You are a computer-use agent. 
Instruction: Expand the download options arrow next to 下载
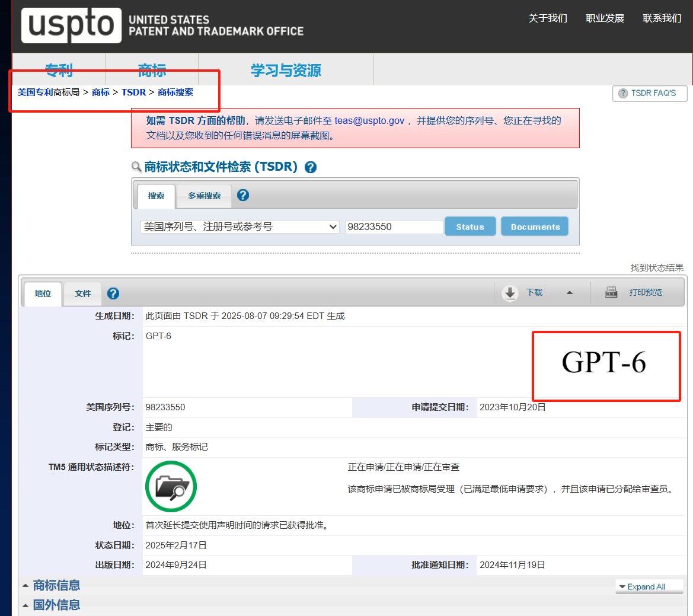(x=570, y=292)
